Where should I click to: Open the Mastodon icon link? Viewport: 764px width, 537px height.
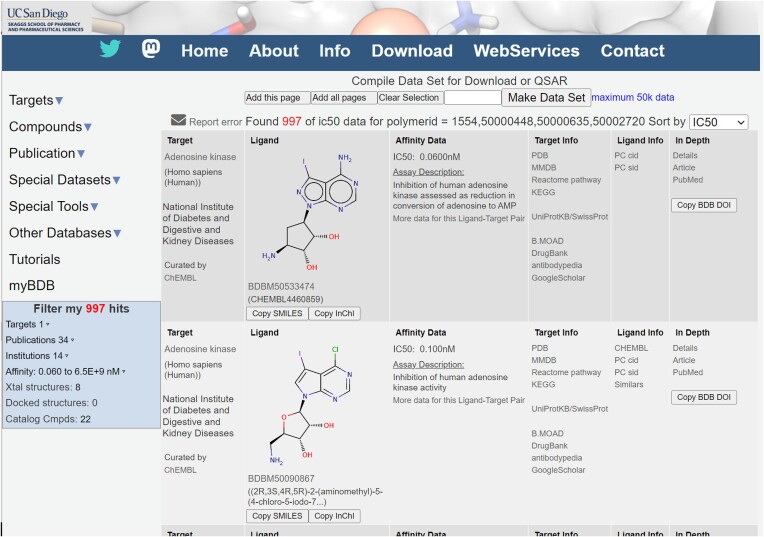[x=151, y=49]
